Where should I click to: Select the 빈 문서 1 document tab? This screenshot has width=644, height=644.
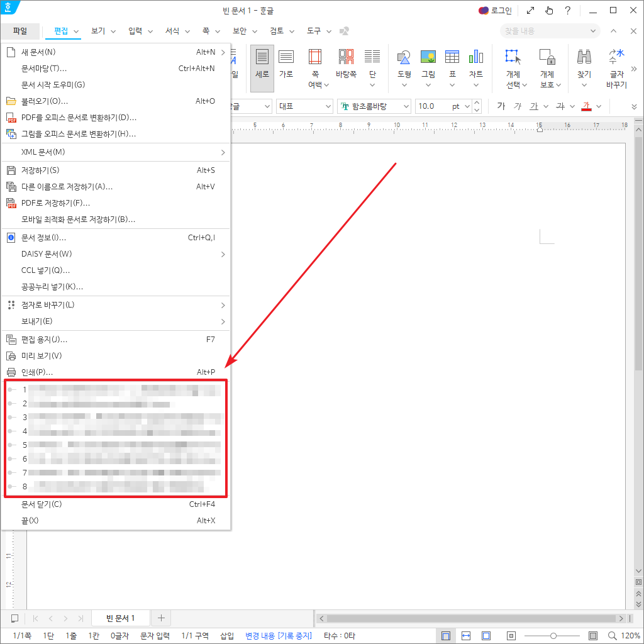coord(120,618)
